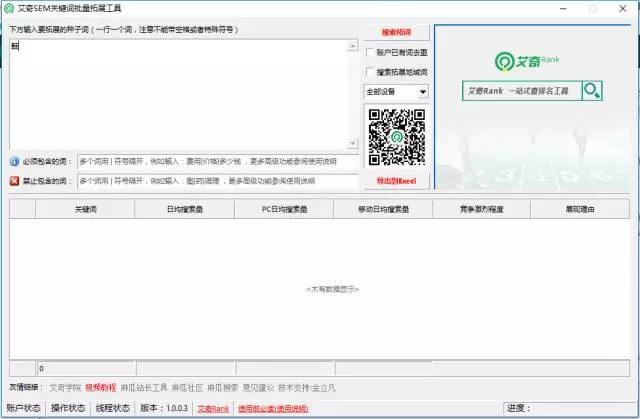Click the 进度 progress area

coord(571,408)
